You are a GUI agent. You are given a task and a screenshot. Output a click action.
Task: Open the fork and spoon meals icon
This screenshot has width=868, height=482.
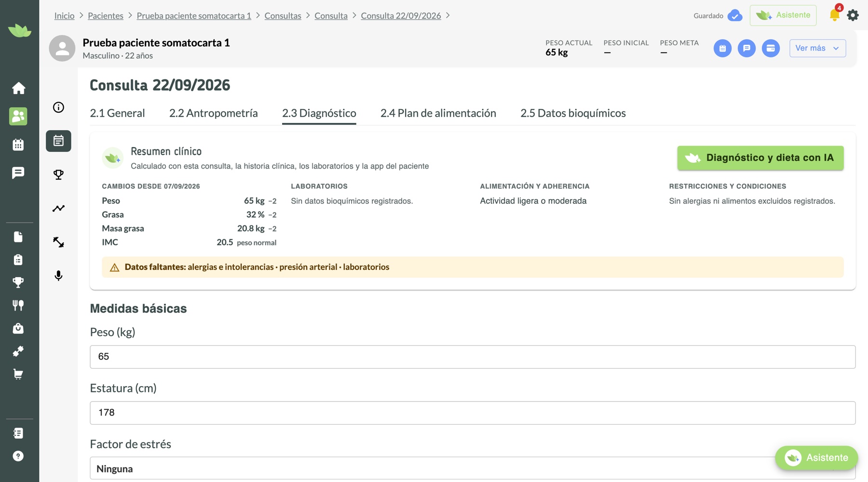(x=18, y=305)
